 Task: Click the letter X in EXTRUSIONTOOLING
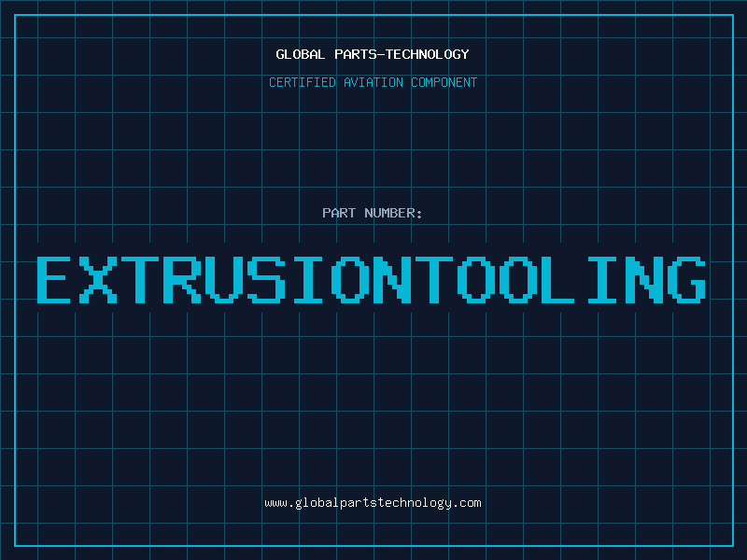(x=97, y=280)
